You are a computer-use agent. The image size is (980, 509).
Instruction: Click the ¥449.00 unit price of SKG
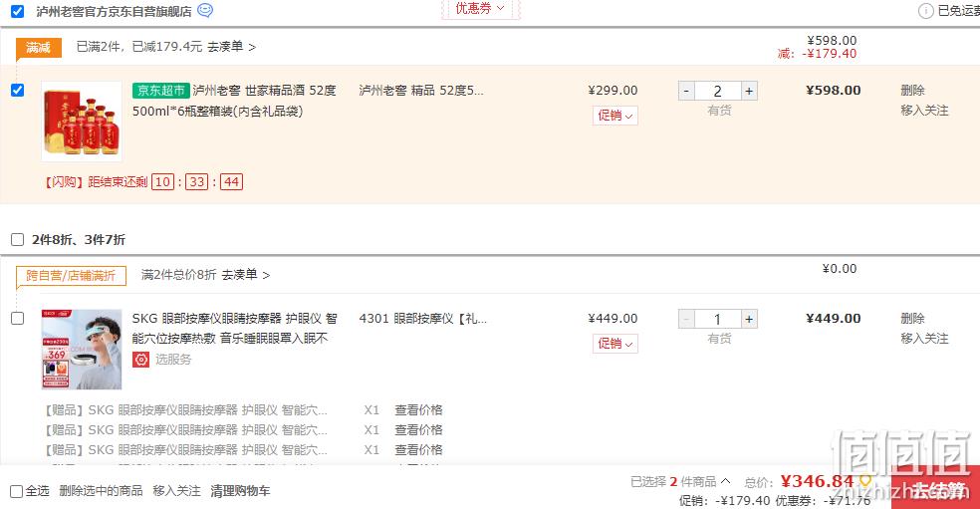(612, 319)
